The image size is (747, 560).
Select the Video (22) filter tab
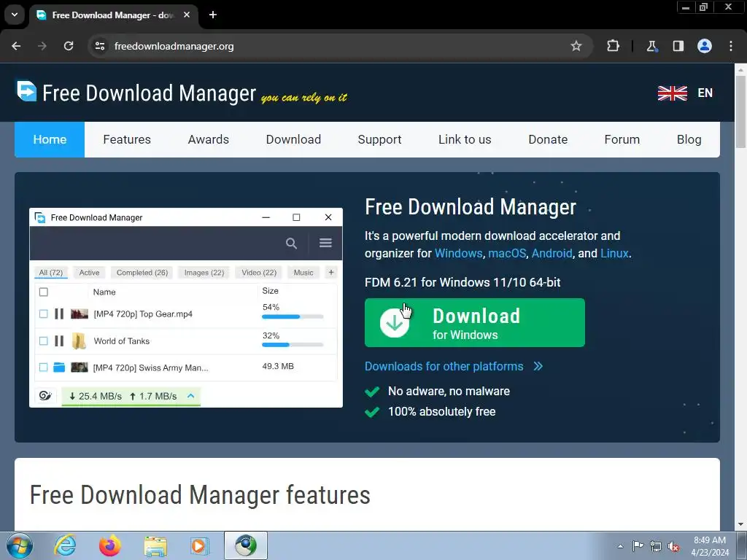pos(259,273)
